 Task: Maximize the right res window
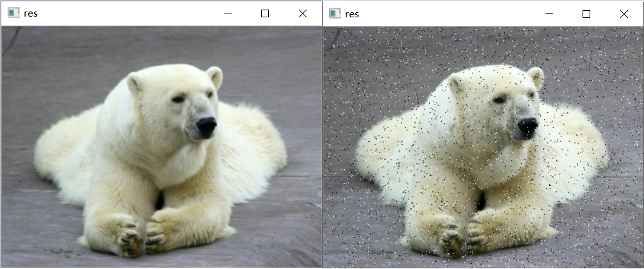coord(586,13)
